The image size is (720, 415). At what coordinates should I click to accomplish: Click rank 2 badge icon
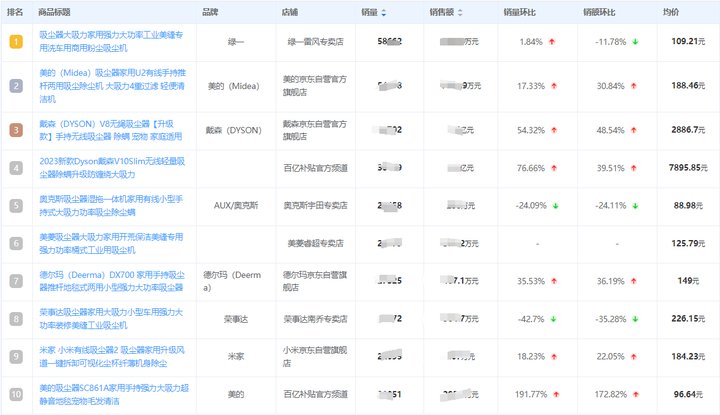tap(16, 86)
